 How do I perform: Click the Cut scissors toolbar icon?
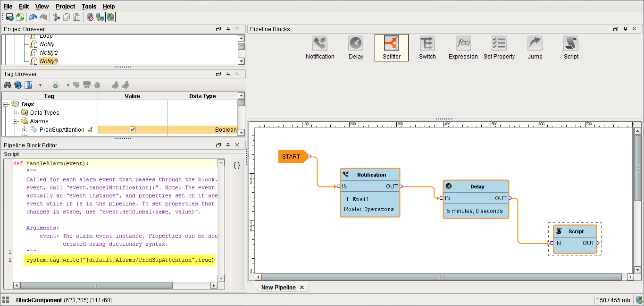coord(56,17)
